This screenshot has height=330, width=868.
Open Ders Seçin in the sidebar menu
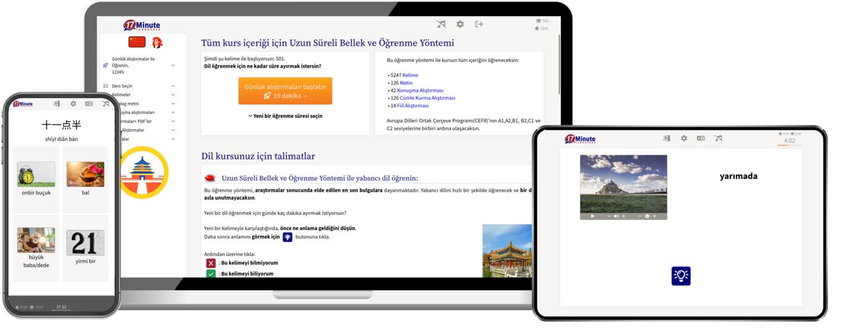(x=122, y=86)
